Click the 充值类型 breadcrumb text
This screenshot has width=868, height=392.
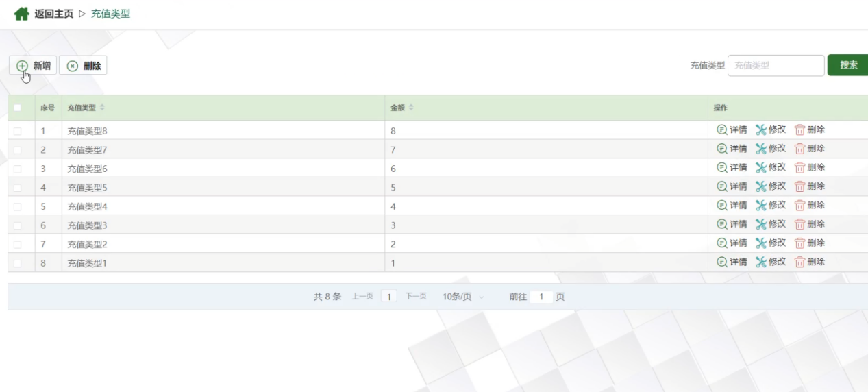(110, 14)
